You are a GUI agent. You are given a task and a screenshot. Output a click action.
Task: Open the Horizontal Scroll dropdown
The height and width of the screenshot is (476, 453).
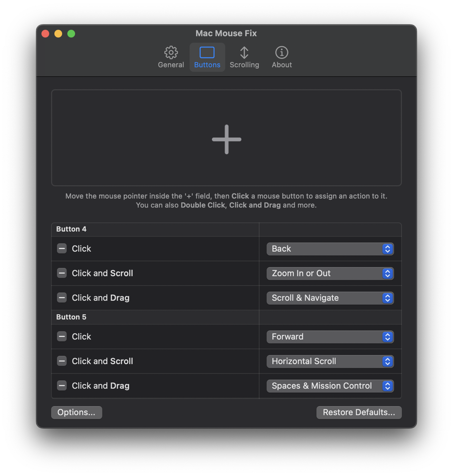click(330, 361)
